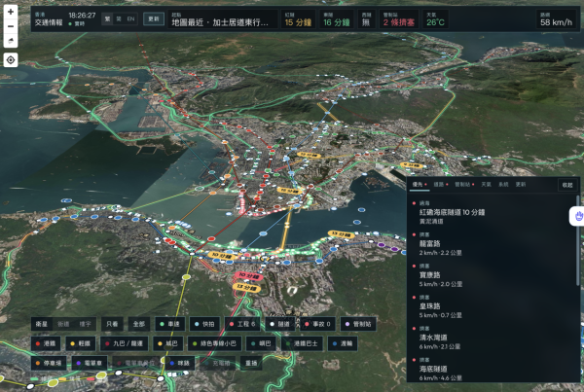Toggle the 管制站 control points layer

click(x=358, y=324)
